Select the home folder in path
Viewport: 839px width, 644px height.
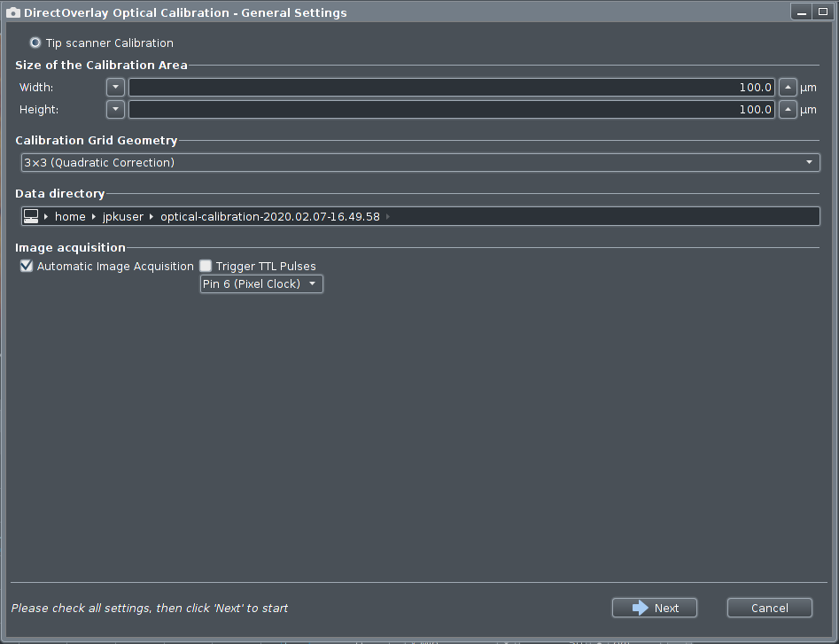tap(70, 217)
